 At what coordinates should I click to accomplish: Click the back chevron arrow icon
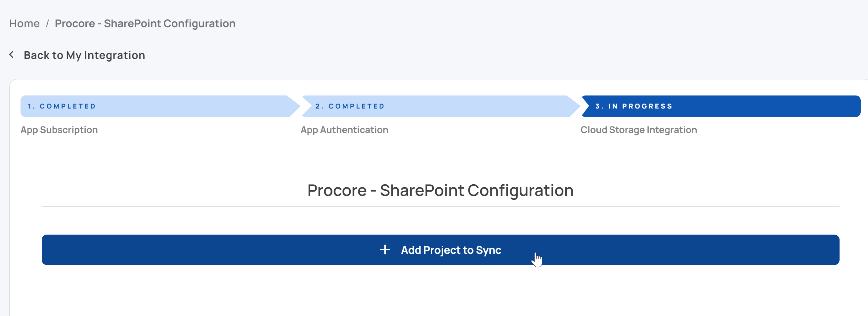tap(12, 55)
